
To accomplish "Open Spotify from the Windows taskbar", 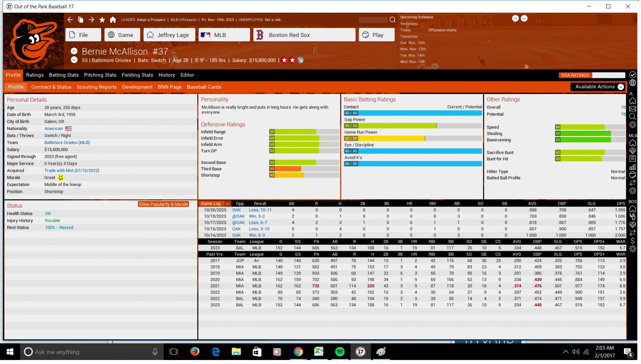I will [339, 352].
